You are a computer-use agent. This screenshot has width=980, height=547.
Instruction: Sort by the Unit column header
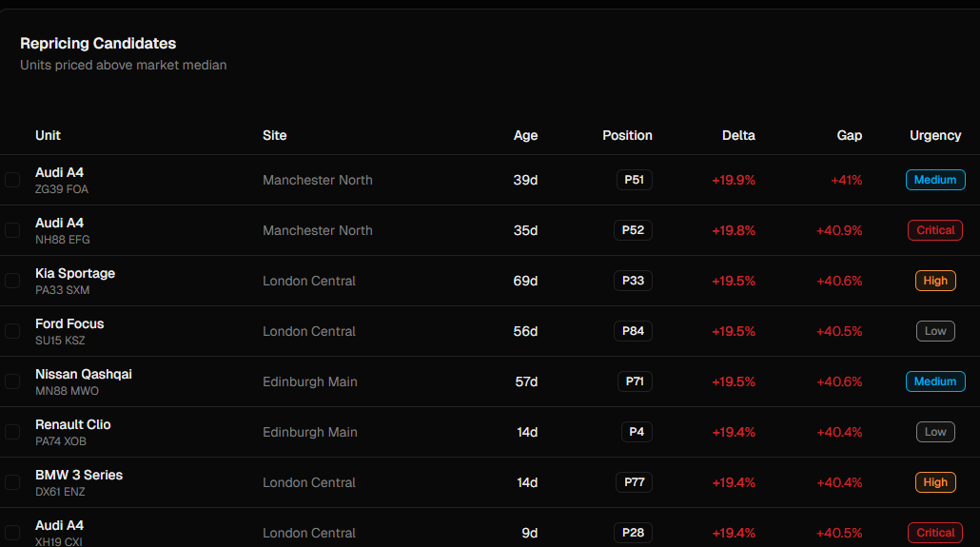click(x=48, y=135)
